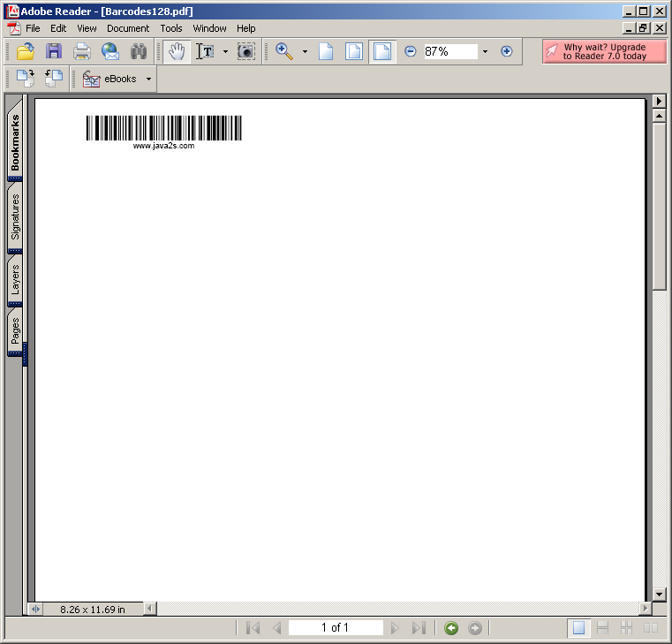Image resolution: width=672 pixels, height=644 pixels.
Task: Select the Hand tool
Action: coord(177,51)
